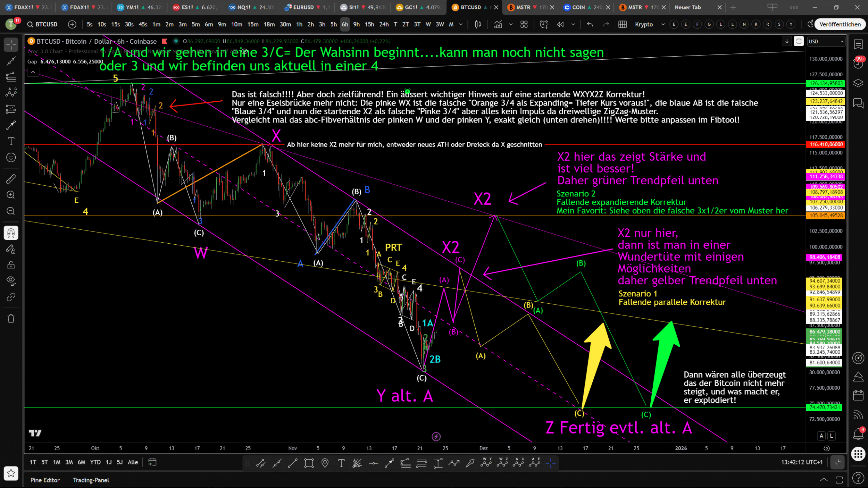Toggle lock all drawings padlock

(11, 265)
